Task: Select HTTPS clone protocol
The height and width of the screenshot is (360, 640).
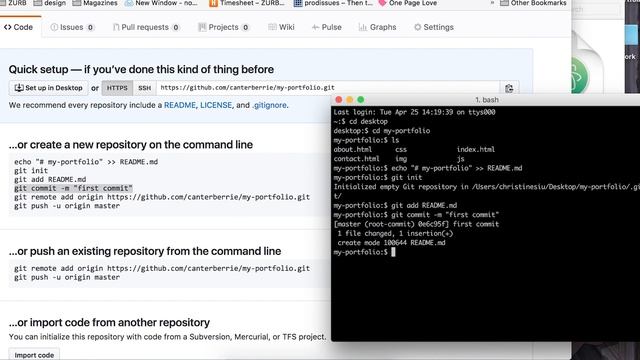Action: [117, 88]
